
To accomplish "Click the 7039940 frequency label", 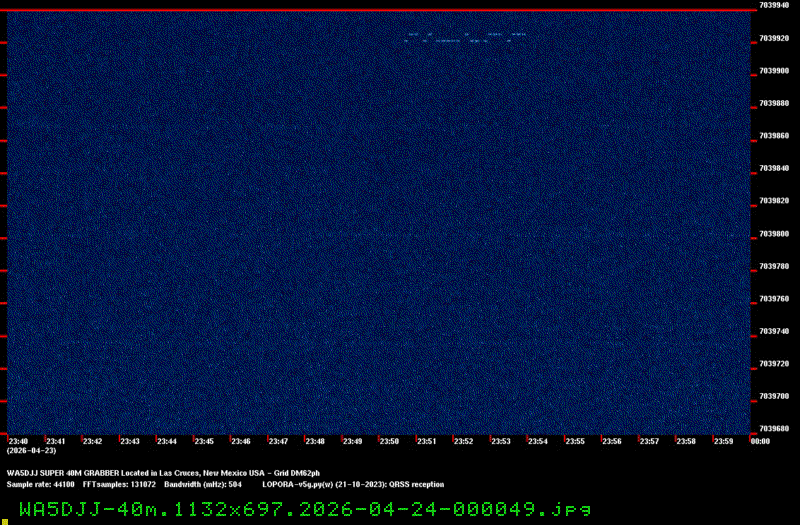I will (x=774, y=5).
